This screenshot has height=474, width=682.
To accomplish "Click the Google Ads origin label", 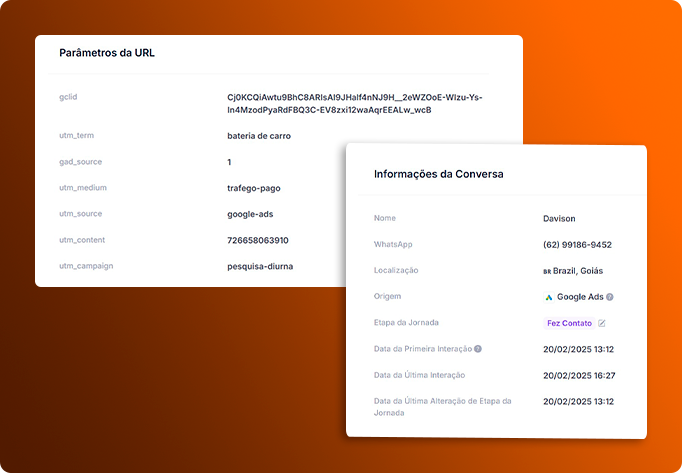I will pos(580,297).
